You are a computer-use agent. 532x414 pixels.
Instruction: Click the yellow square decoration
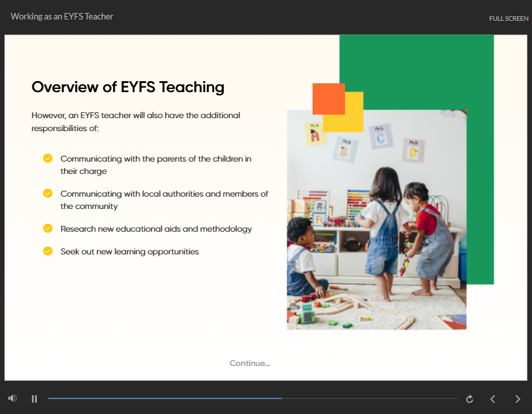pyautogui.click(x=352, y=120)
